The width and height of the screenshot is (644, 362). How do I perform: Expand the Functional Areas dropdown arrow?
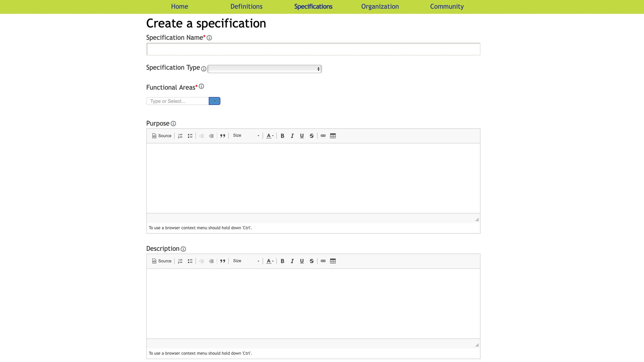pyautogui.click(x=214, y=101)
